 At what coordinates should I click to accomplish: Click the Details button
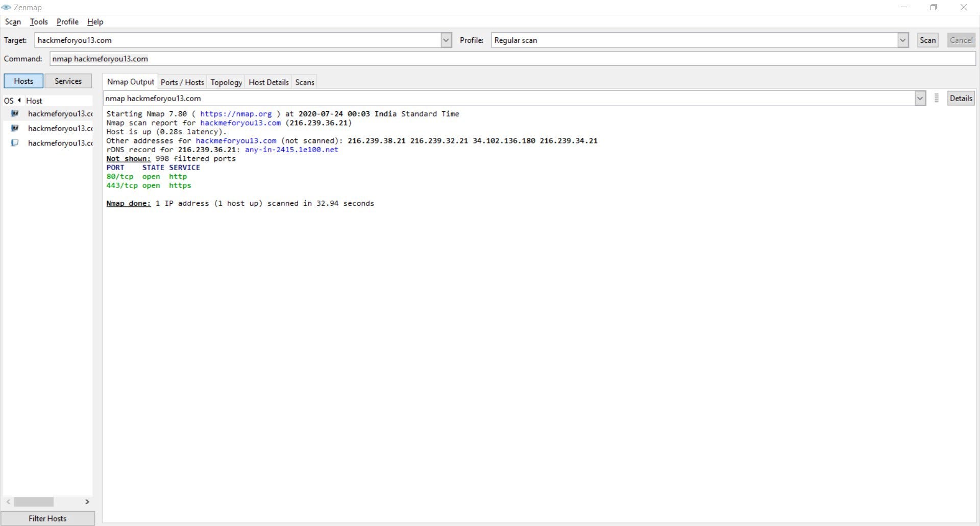click(x=961, y=98)
